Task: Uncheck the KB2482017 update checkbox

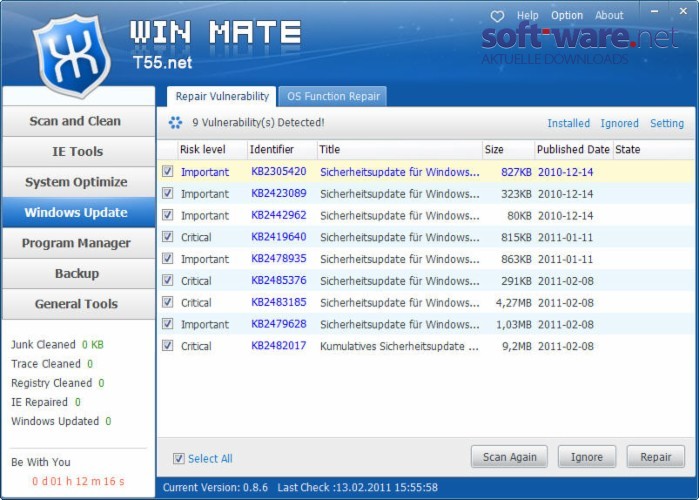Action: click(168, 345)
